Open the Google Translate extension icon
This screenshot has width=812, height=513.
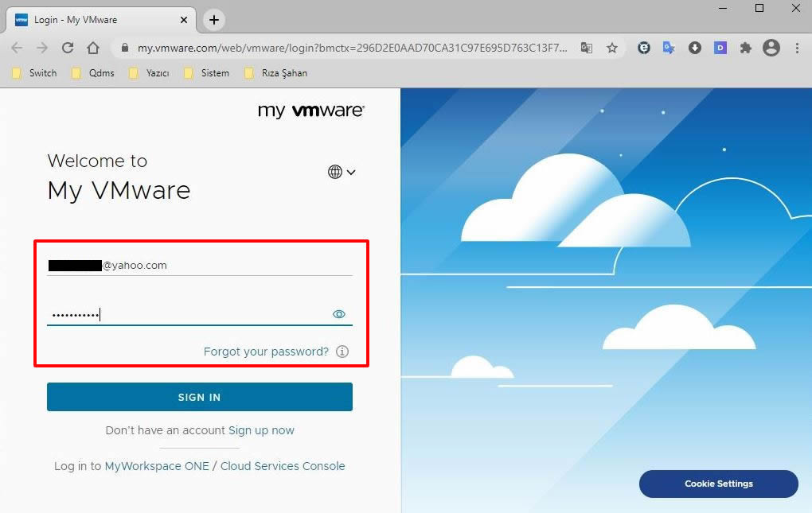pos(669,48)
